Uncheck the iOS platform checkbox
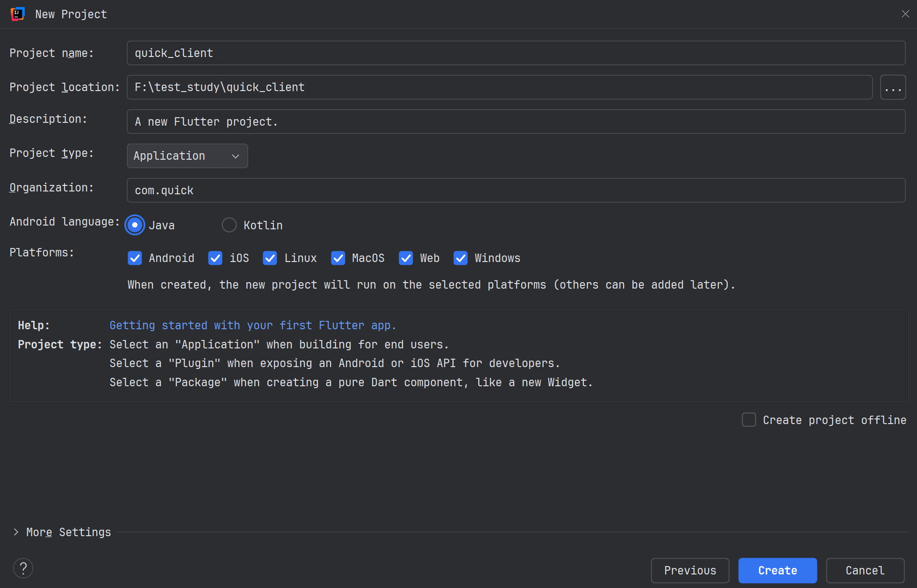 [215, 258]
